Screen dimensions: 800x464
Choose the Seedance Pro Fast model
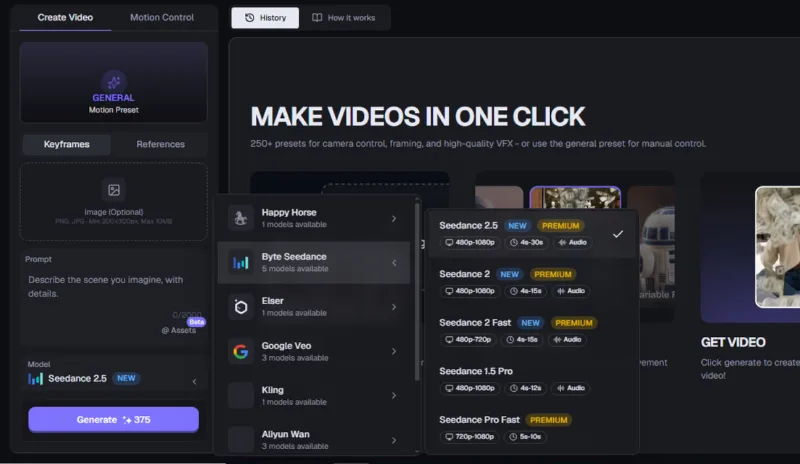click(x=532, y=428)
